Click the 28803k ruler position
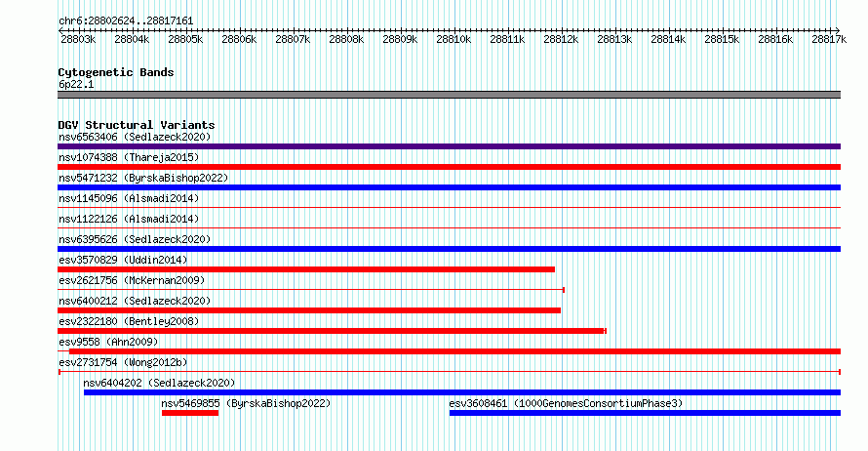The image size is (868, 451). point(78,39)
